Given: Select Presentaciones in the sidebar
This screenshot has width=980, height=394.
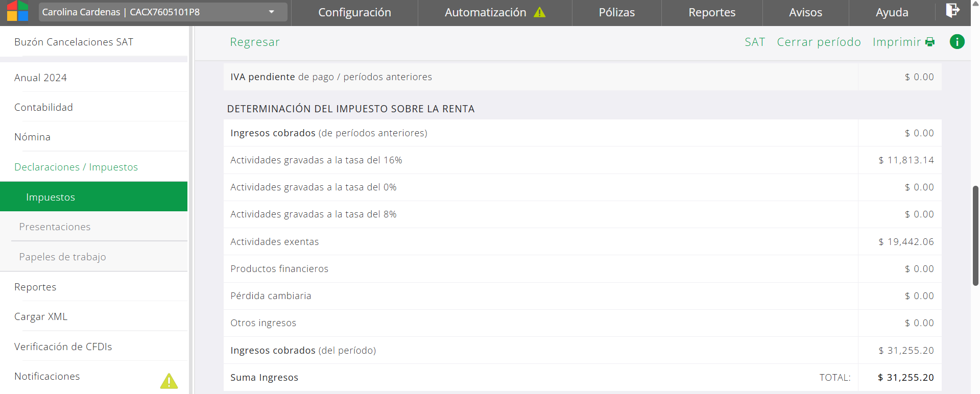Looking at the screenshot, I should (55, 227).
